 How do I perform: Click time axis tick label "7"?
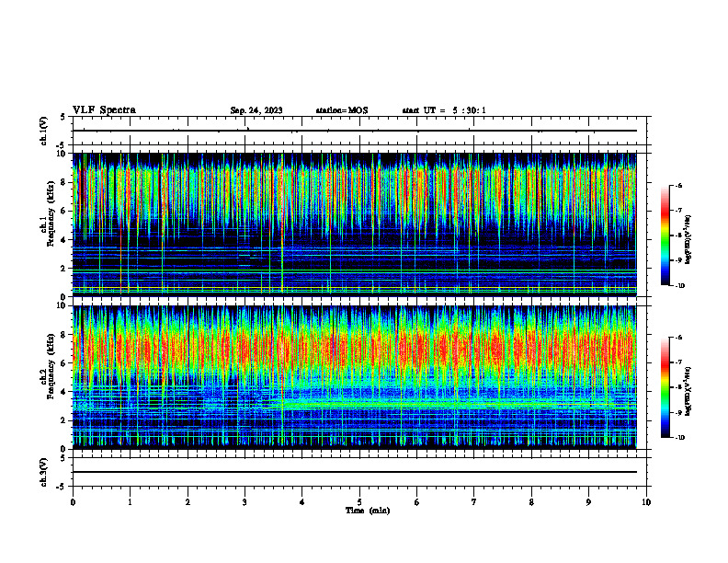coord(474,502)
